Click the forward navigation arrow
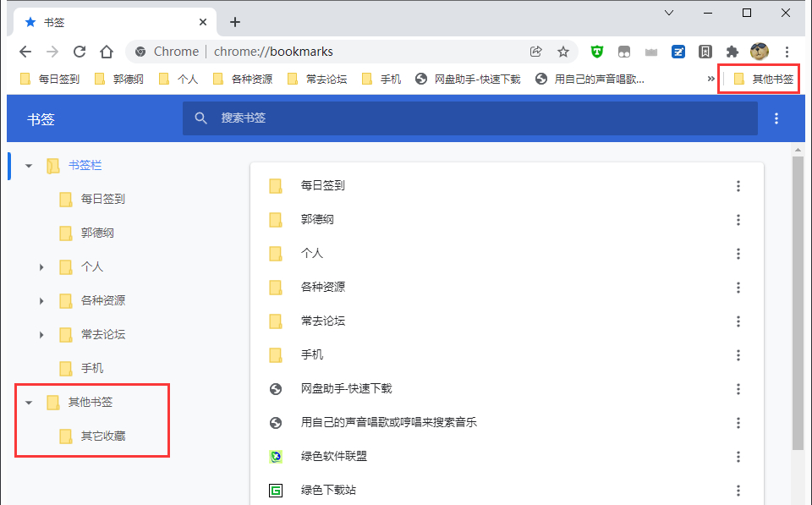 [52, 52]
